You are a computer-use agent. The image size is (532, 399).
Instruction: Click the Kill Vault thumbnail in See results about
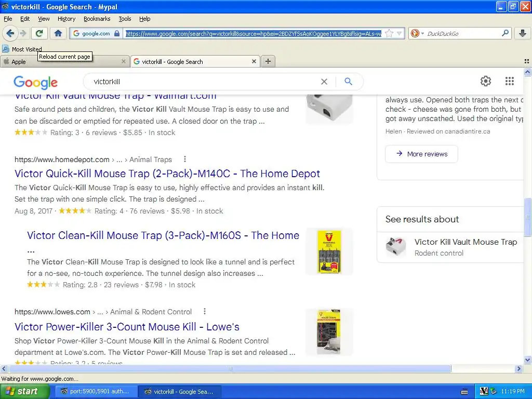[395, 247]
